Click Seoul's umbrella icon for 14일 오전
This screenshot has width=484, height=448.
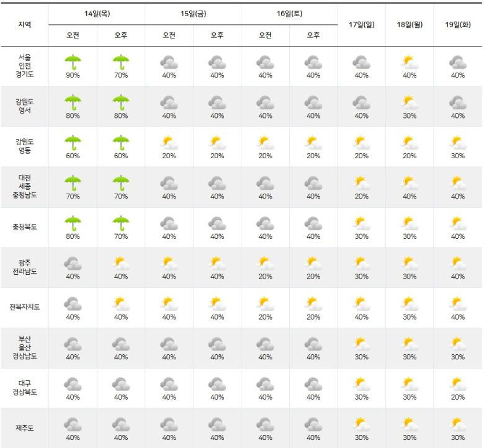[x=73, y=62]
